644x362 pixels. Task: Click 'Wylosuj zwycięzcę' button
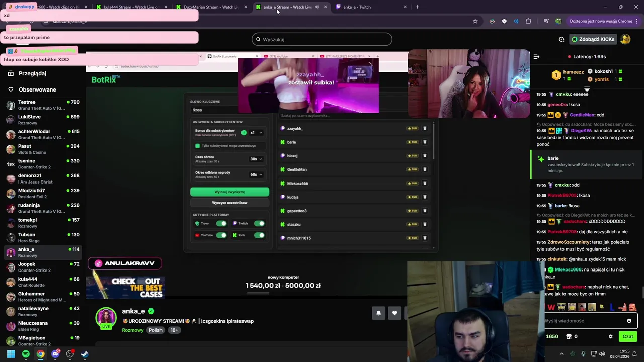click(229, 192)
